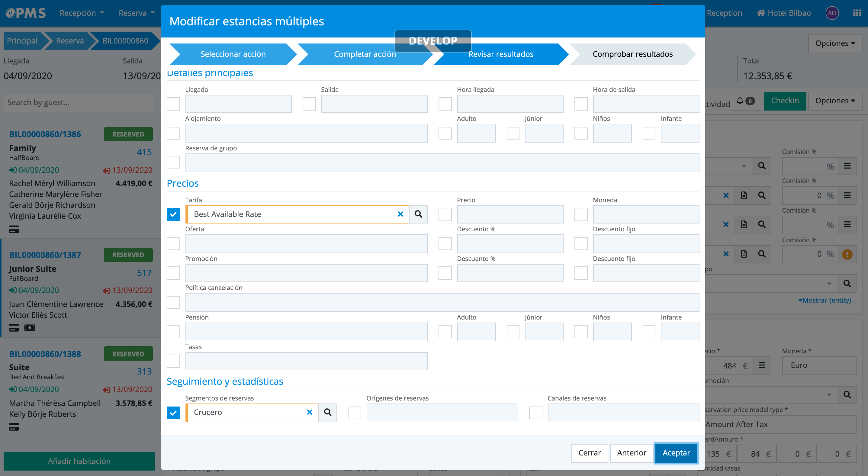Click the Anterior button

632,453
